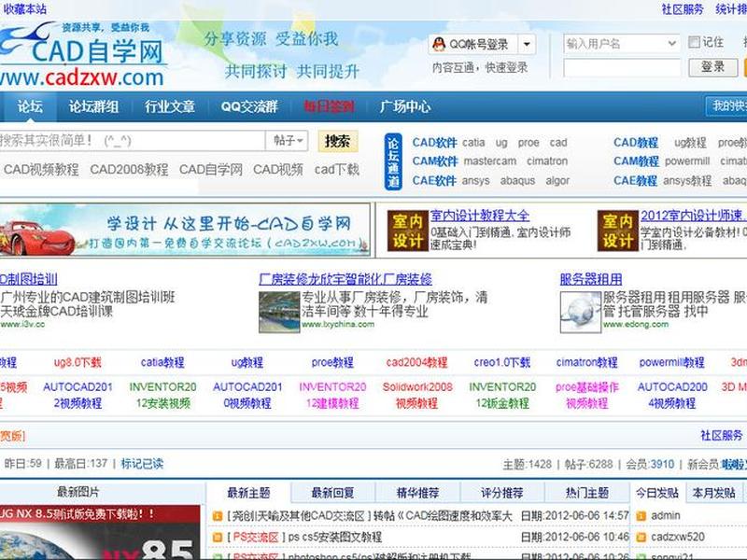Click the factory renovation ad thumbnail
Screen dimensions: 747x560
click(x=279, y=312)
